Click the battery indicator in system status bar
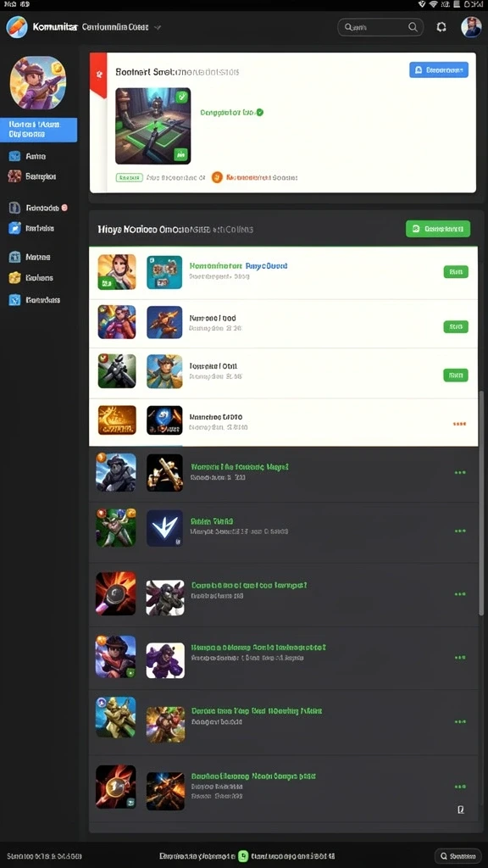Image resolution: width=488 pixels, height=868 pixels. (x=457, y=4)
